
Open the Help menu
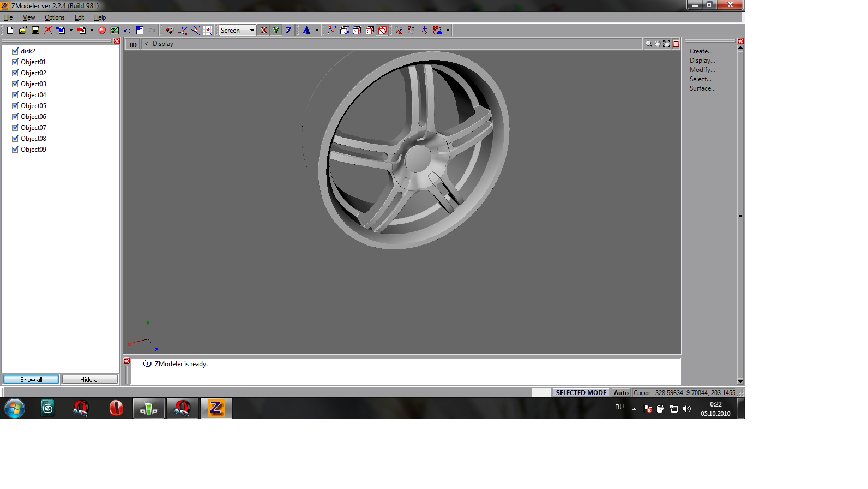(x=100, y=17)
